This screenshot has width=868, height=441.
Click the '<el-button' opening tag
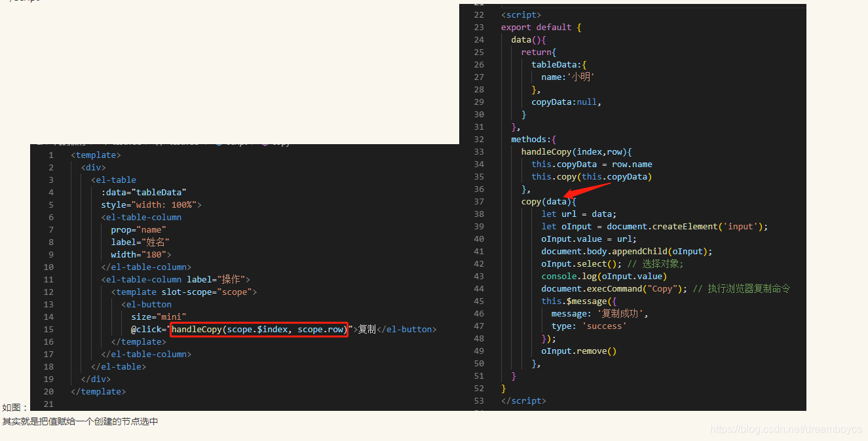pyautogui.click(x=146, y=305)
